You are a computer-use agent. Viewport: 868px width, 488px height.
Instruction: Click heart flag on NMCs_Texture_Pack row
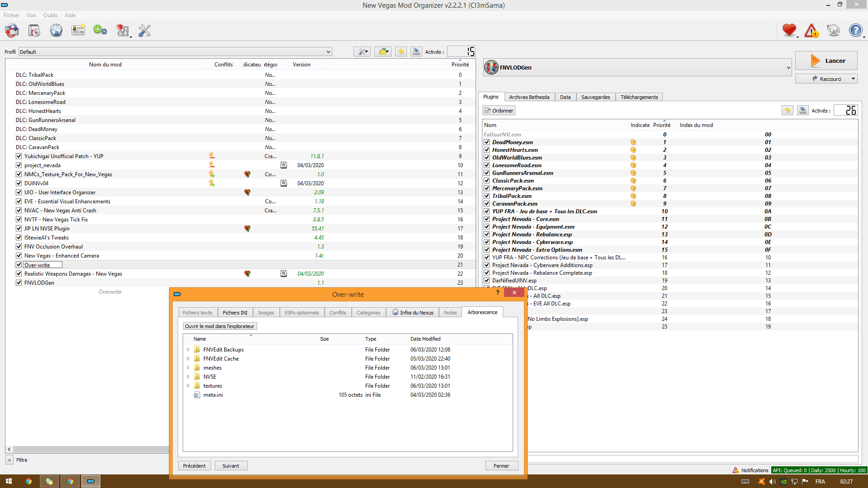pyautogui.click(x=247, y=174)
